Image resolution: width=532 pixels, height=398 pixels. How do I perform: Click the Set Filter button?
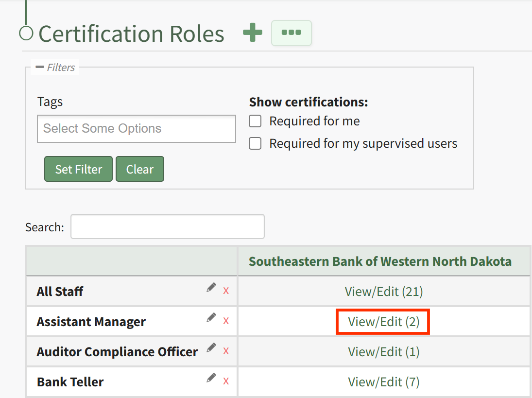pyautogui.click(x=78, y=169)
